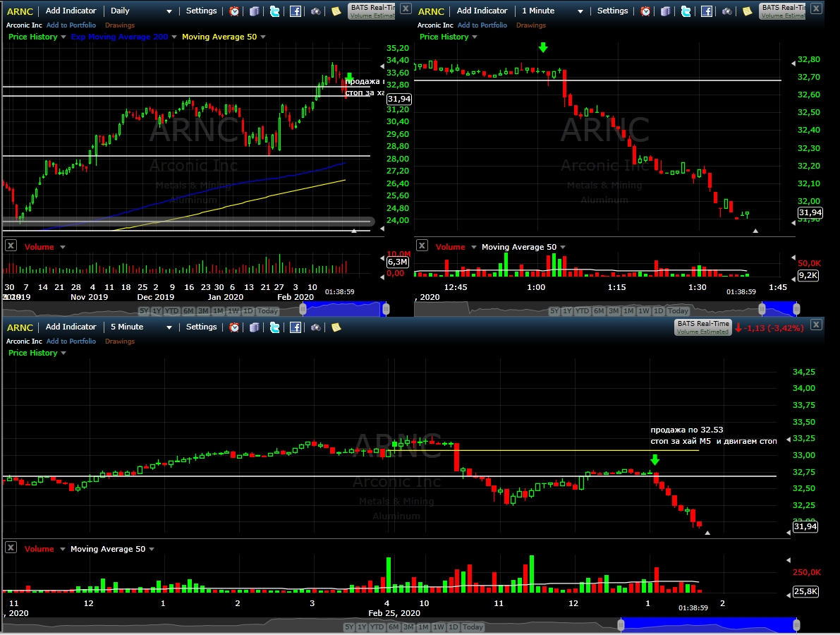Image resolution: width=840 pixels, height=635 pixels.
Task: Select 6M range button under Daily chart
Action: (188, 311)
